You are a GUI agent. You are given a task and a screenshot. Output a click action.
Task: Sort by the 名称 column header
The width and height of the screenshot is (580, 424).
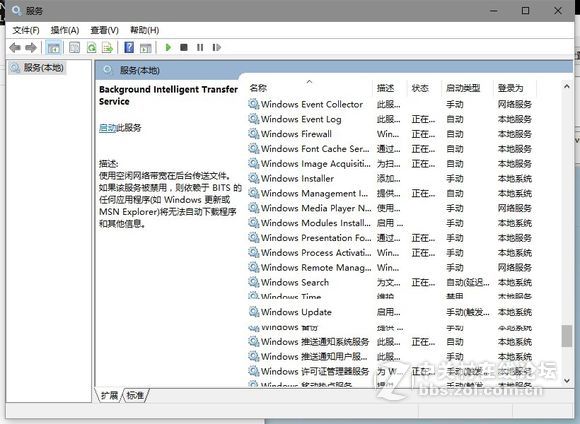click(310, 88)
